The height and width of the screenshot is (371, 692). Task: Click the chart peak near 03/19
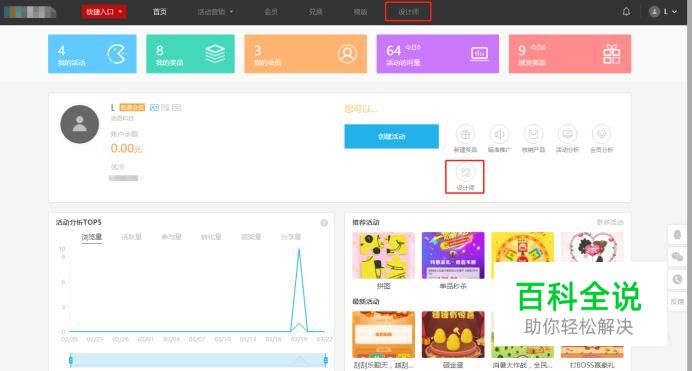(x=299, y=250)
